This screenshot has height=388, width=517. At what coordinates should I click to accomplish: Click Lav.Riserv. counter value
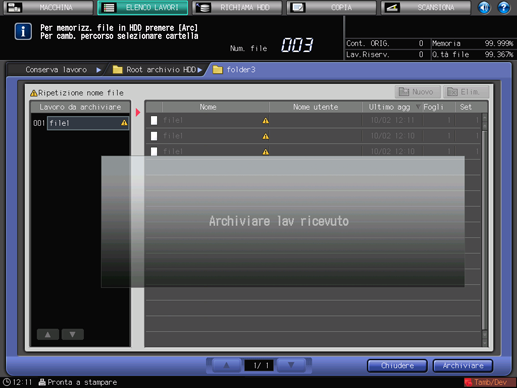tap(421, 54)
